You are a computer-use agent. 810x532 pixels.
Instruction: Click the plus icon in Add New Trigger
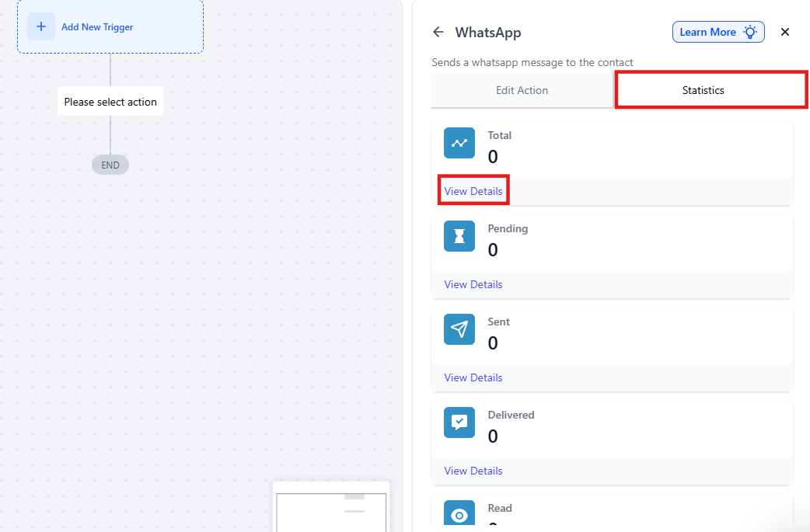click(x=41, y=27)
